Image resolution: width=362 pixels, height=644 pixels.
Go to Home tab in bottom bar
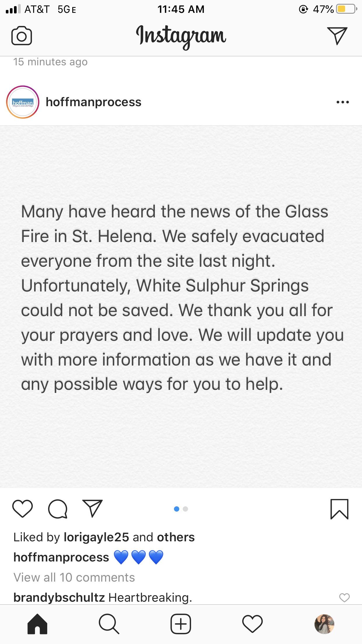point(37,624)
